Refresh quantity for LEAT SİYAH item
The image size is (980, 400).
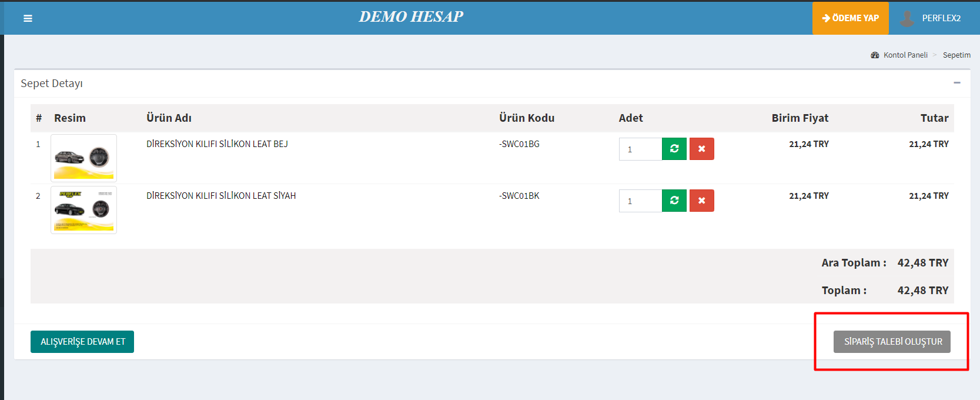click(674, 201)
